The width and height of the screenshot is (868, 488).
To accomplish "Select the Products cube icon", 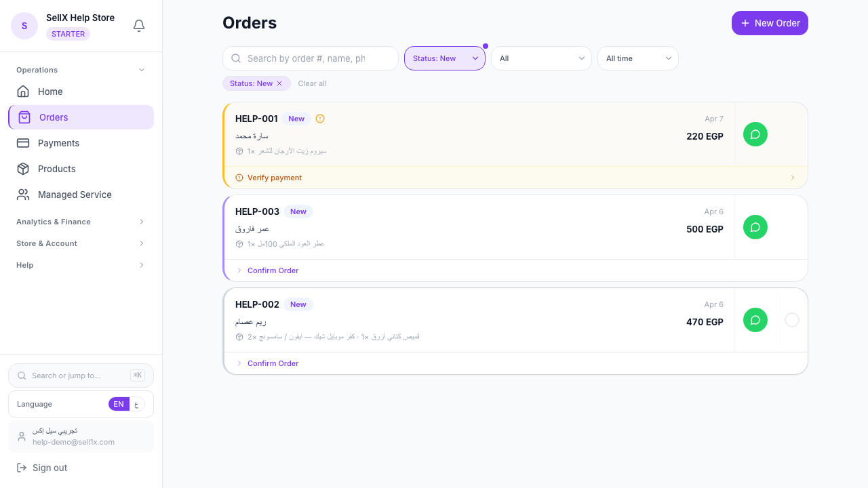I will pyautogui.click(x=23, y=169).
